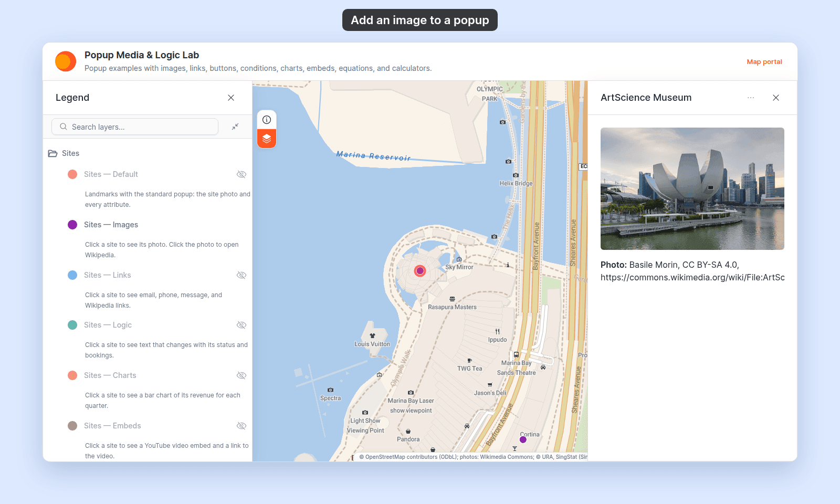Click the Marina Reservoir map label
840x504 pixels.
coord(373,156)
